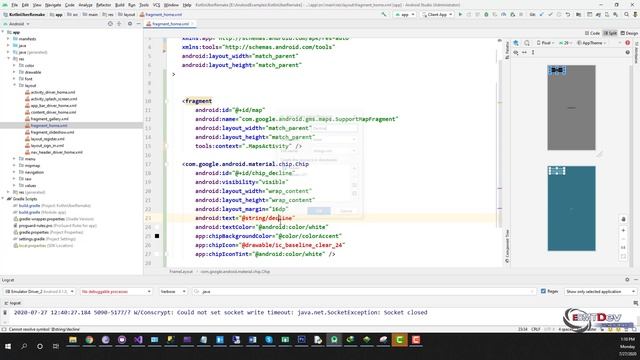Open Project panel settings gear
This screenshot has height=360, width=640.
[130, 24]
